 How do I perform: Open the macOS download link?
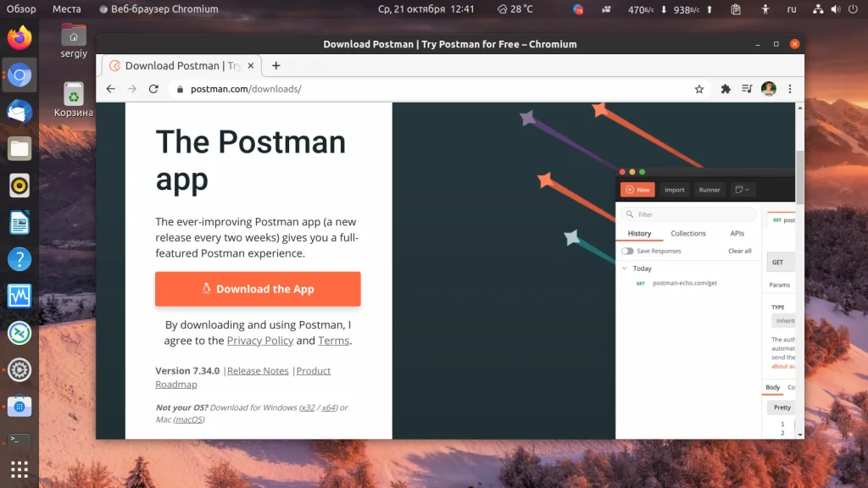point(189,419)
